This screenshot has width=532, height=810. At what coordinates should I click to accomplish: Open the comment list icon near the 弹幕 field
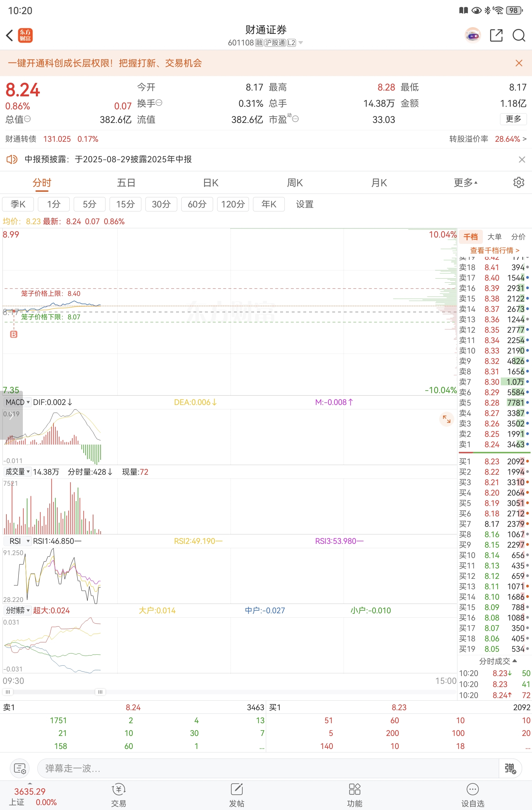20,768
